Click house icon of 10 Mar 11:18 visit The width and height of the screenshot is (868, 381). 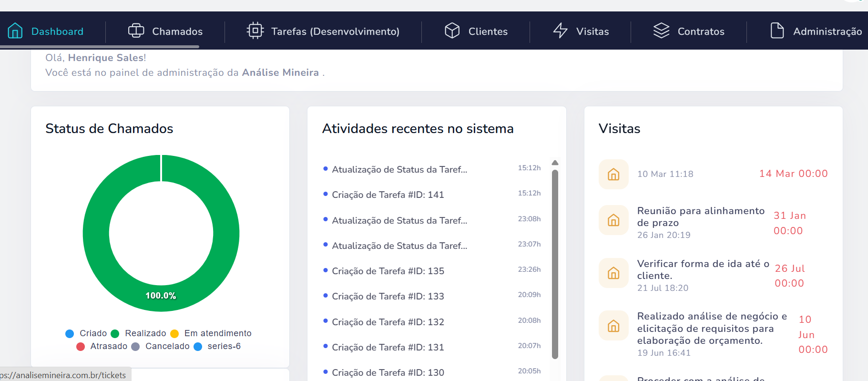tap(613, 174)
